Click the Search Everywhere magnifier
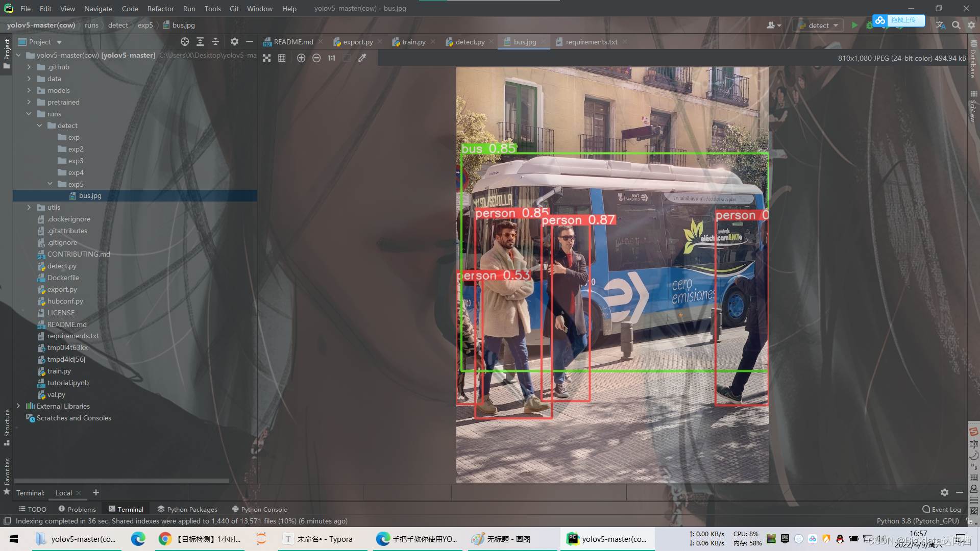 956,25
